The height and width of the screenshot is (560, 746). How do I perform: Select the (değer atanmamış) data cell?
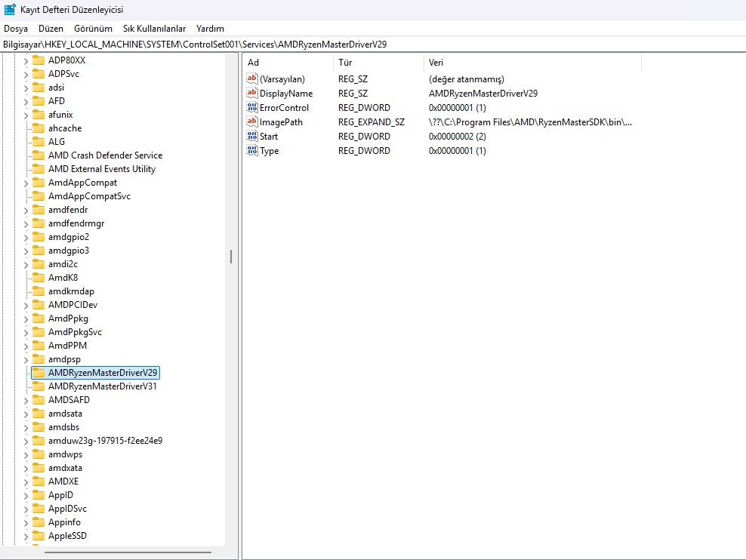point(467,79)
